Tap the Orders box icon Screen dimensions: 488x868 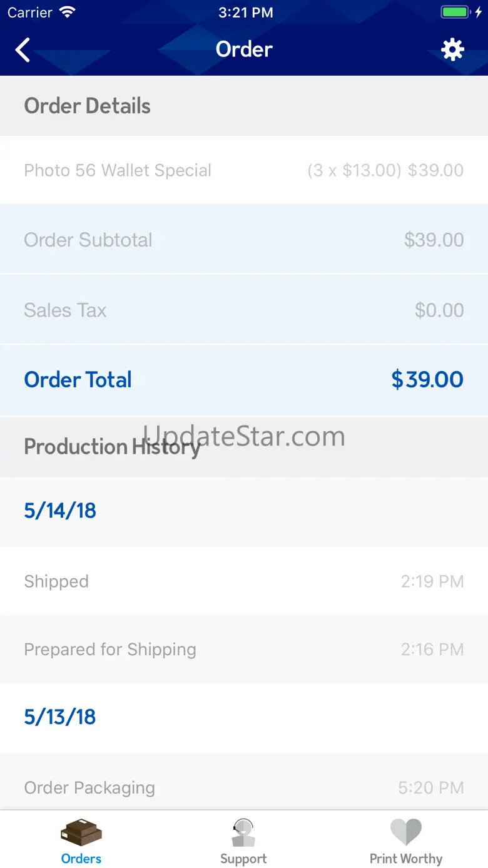(81, 832)
